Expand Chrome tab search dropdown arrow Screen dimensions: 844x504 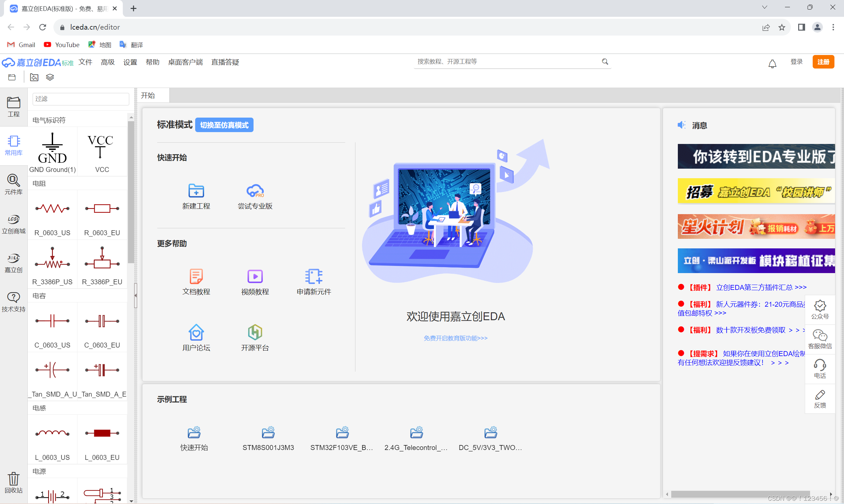coord(765,8)
